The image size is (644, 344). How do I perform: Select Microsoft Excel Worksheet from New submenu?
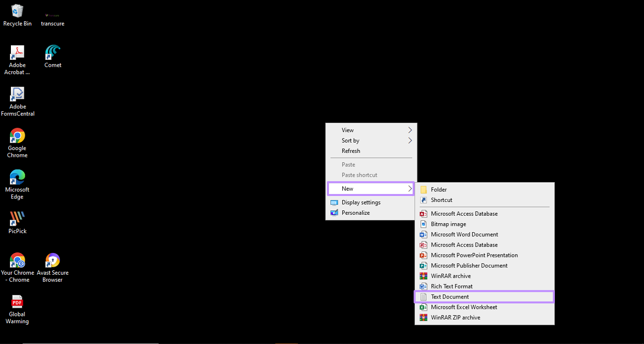click(x=465, y=307)
